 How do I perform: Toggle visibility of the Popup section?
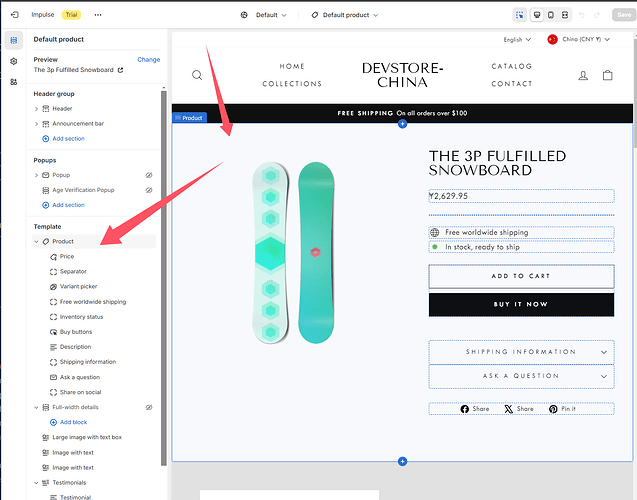(x=149, y=175)
